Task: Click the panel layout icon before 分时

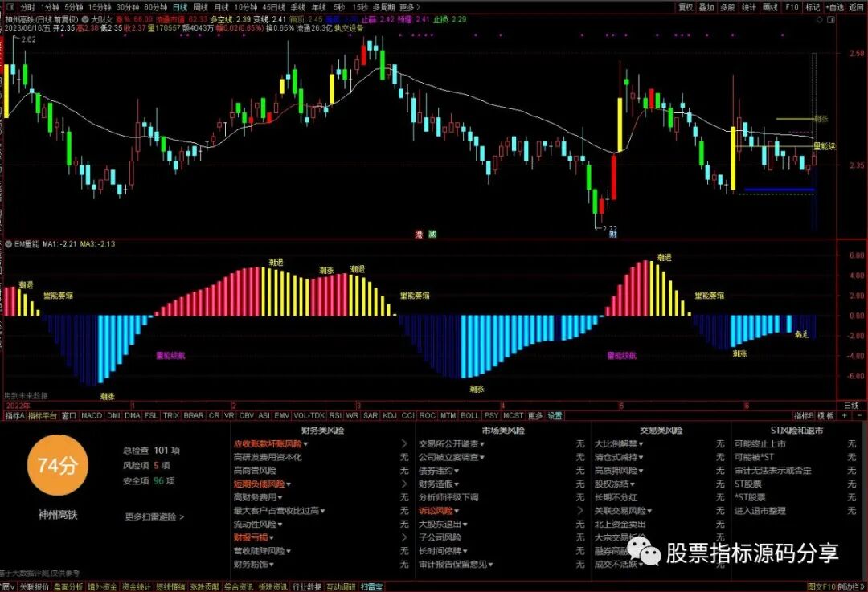Action: click(x=10, y=7)
